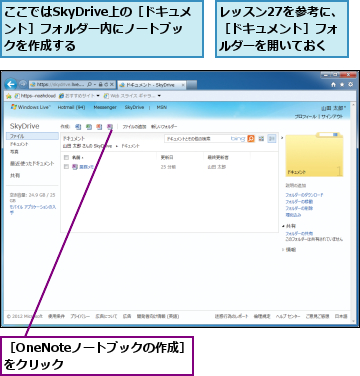The image size is (360, 376).
Task: Open IE Tools gear icon
Action: pos(350,85)
